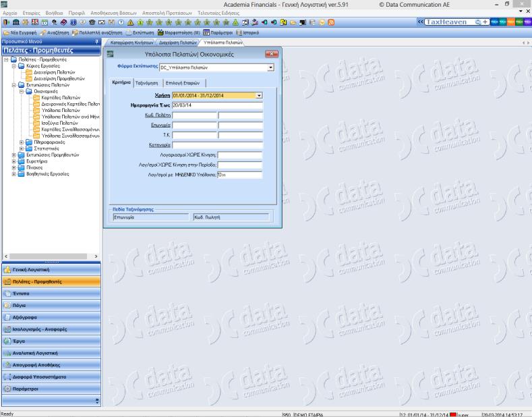Click the plus icon beside TaxHeaven search

tap(485, 22)
